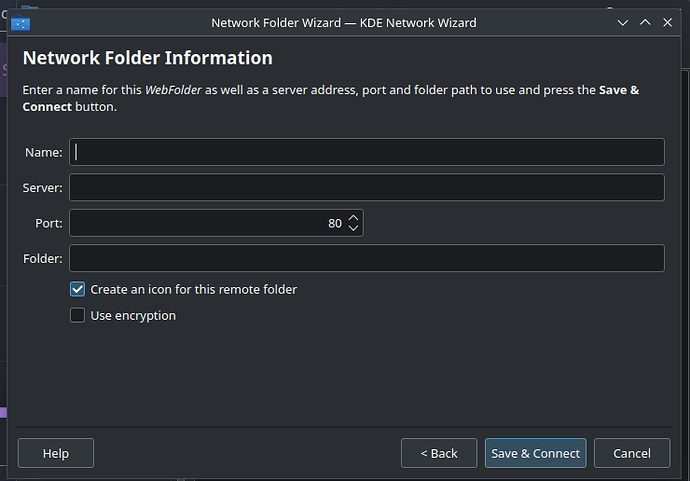This screenshot has height=481, width=690.
Task: Click inside the Folder path field
Action: tap(366, 259)
